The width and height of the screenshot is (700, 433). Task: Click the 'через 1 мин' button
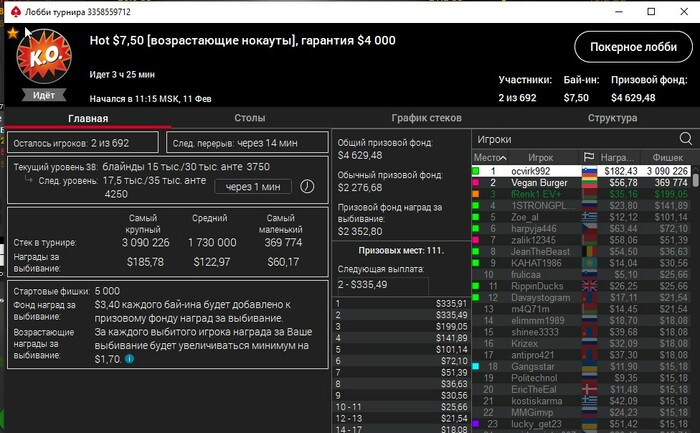(x=253, y=187)
